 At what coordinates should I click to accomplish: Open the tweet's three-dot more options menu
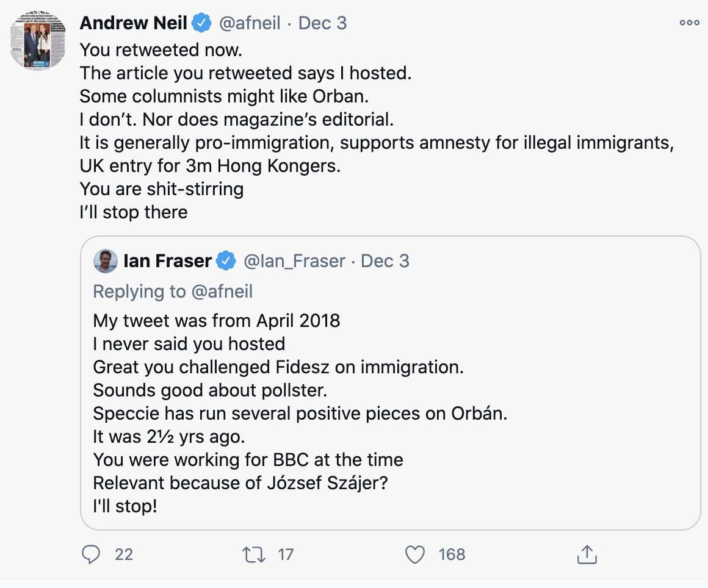pos(689,23)
